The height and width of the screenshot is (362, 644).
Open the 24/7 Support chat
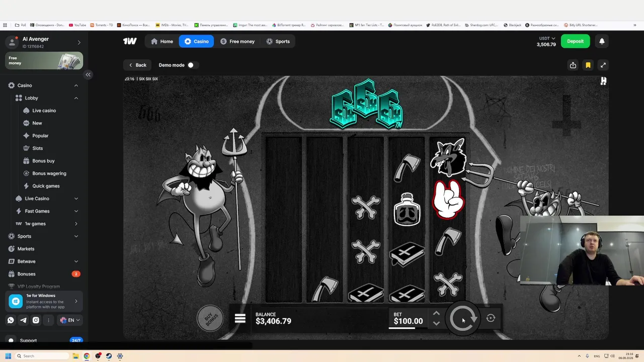pos(44,340)
